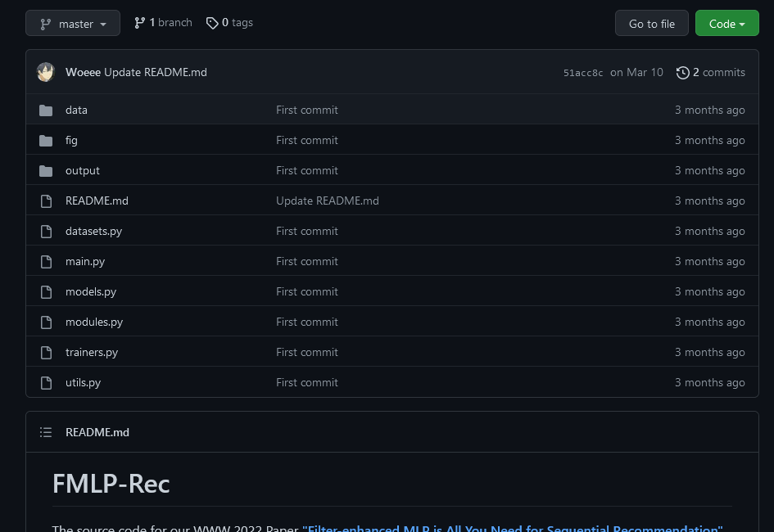Image resolution: width=774 pixels, height=532 pixels.
Task: Click 3 months ago in main.py row
Action: [x=710, y=261]
